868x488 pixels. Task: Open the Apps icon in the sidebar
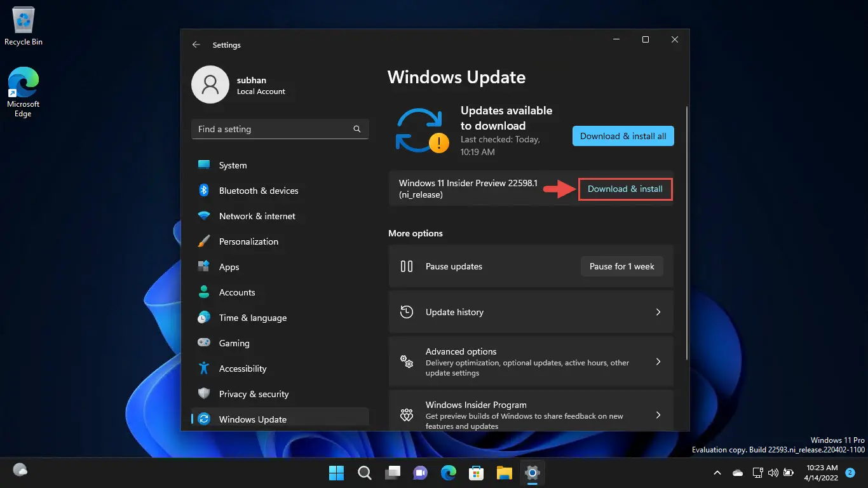click(204, 267)
